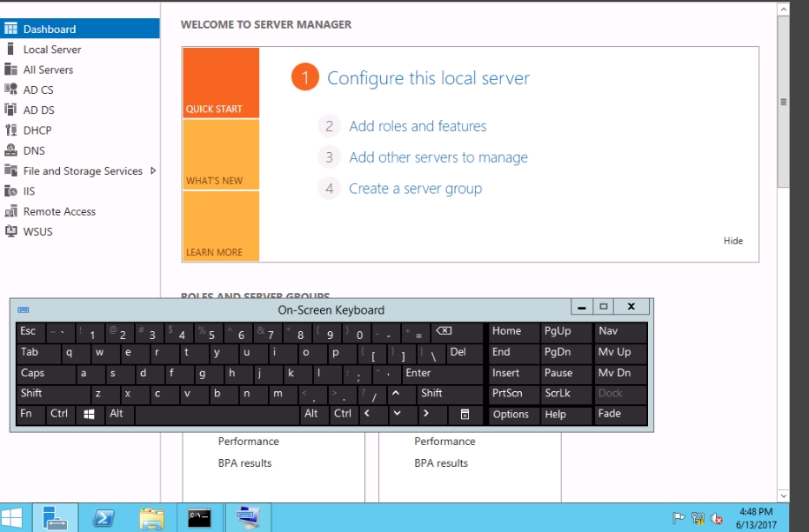Open Action Center flag tray icon
The image size is (809, 532).
pos(679,518)
